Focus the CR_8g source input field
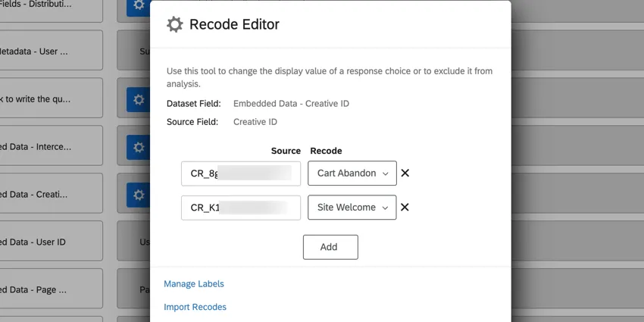Viewport: 644px width, 322px height. [240, 174]
